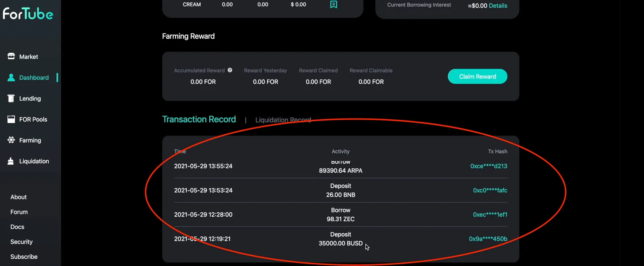Click Accumulated Reward help question icon
This screenshot has height=266, width=644.
[x=230, y=70]
